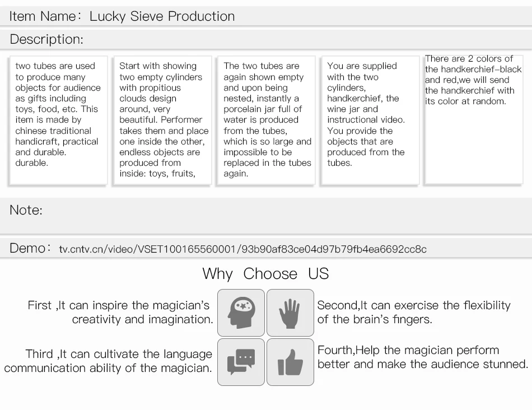Open the cntv demo video link
The width and height of the screenshot is (532, 410).
(x=242, y=249)
